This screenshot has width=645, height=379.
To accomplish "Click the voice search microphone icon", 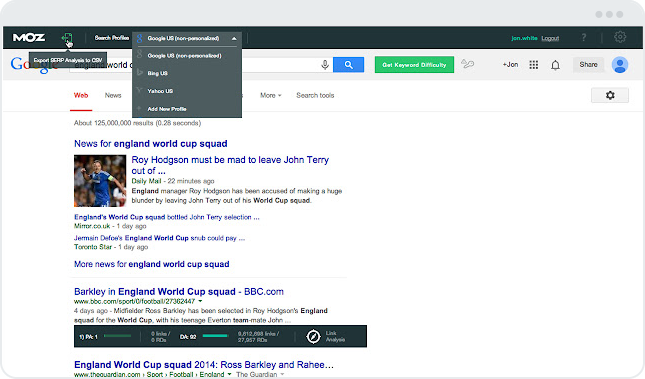I will click(325, 65).
